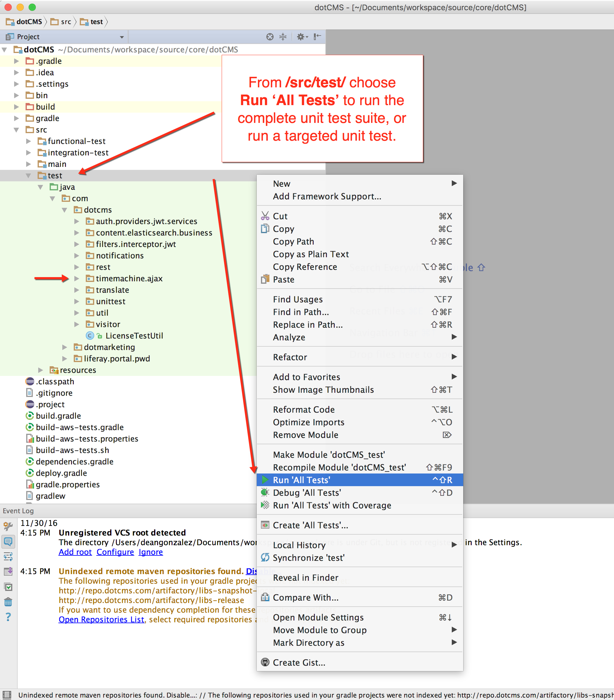Open the Project panel gear settings
Image resolution: width=614 pixels, height=700 pixels.
tap(302, 37)
